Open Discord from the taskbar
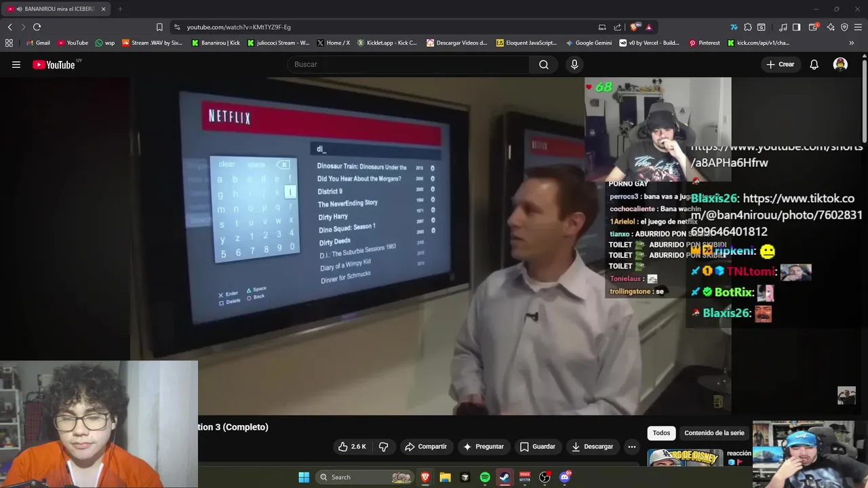Screen dimensions: 868x488 [564, 477]
